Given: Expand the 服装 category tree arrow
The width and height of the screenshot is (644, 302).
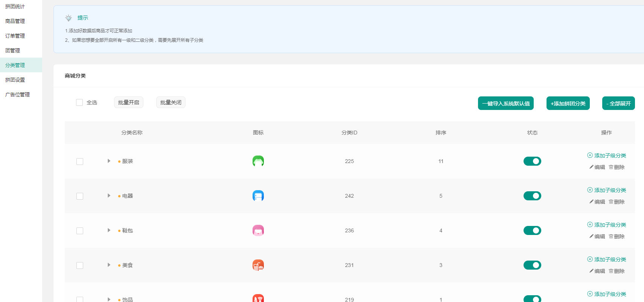Looking at the screenshot, I should pos(109,161).
